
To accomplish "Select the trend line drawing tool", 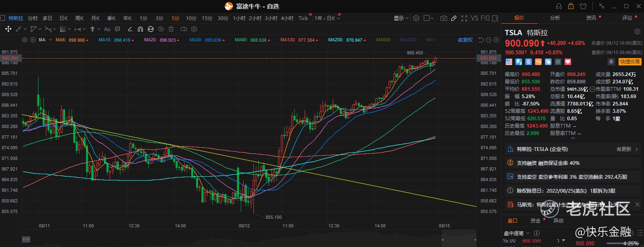I will (18, 29).
